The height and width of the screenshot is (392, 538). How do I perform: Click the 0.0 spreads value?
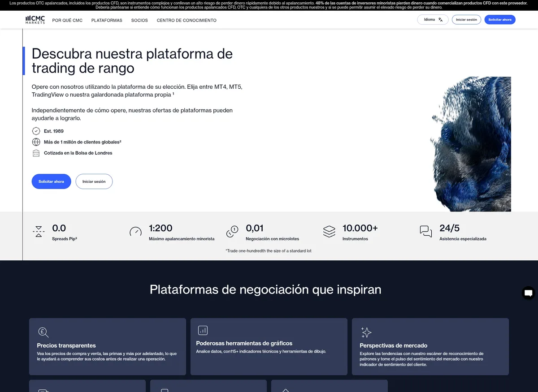(59, 228)
